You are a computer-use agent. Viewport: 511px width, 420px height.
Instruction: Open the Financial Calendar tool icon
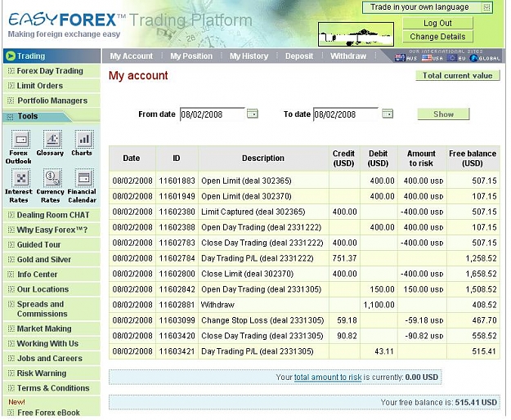point(84,178)
